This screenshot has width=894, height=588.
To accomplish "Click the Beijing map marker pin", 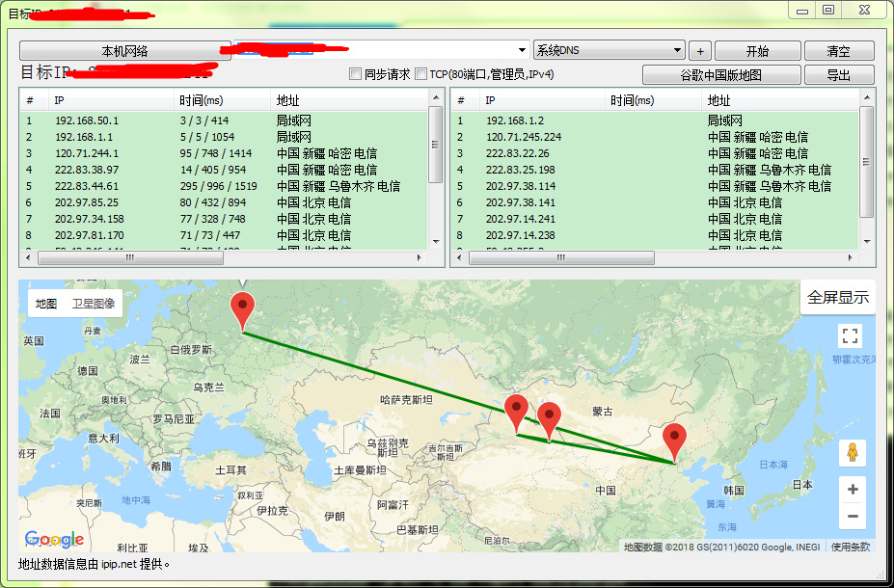I will click(x=674, y=442).
